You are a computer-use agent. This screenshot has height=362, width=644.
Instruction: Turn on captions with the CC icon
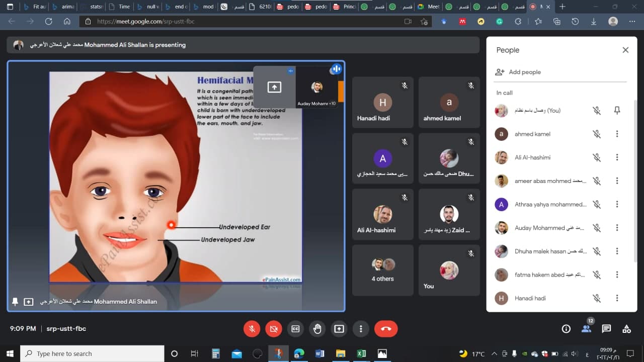(x=295, y=328)
